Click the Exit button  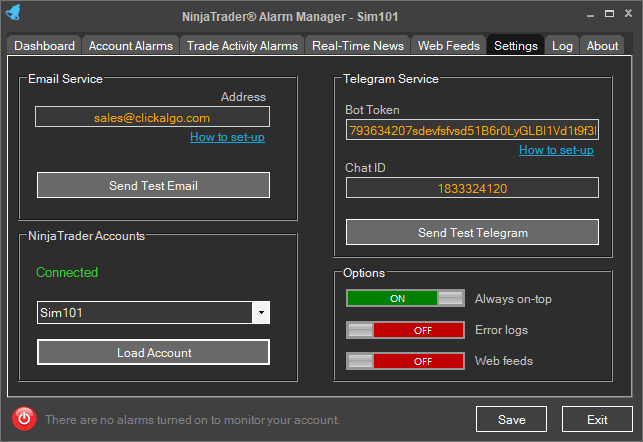pos(597,419)
